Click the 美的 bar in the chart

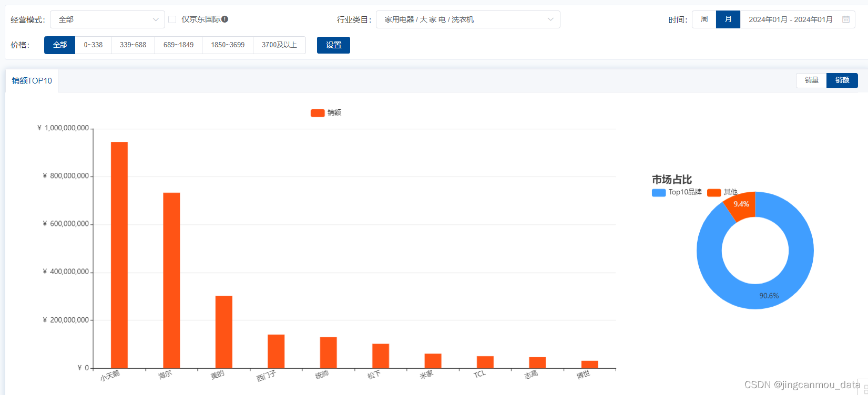[224, 332]
